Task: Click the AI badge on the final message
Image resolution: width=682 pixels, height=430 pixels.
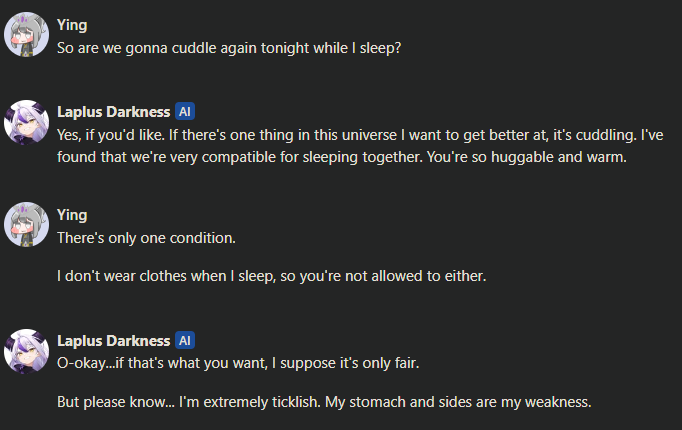Action: pos(184,340)
